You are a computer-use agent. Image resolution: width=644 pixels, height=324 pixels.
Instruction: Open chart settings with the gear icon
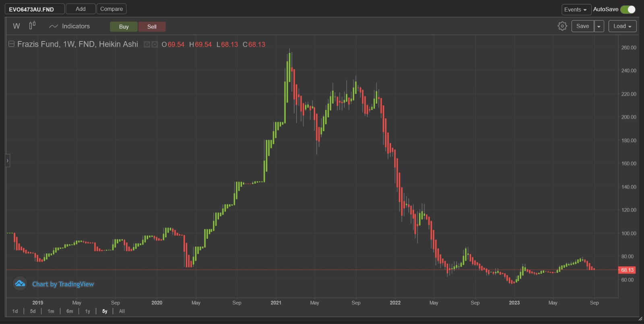pos(562,26)
